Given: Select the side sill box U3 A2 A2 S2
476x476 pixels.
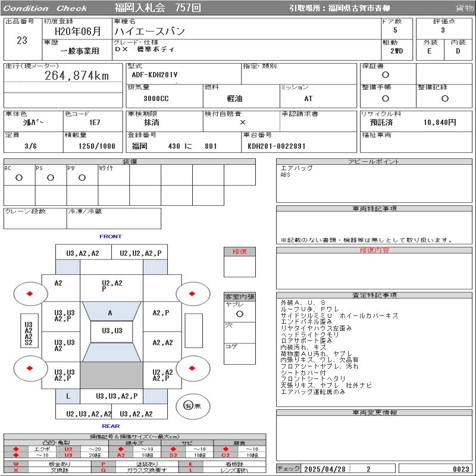Looking at the screenshot, I should click(29, 331).
